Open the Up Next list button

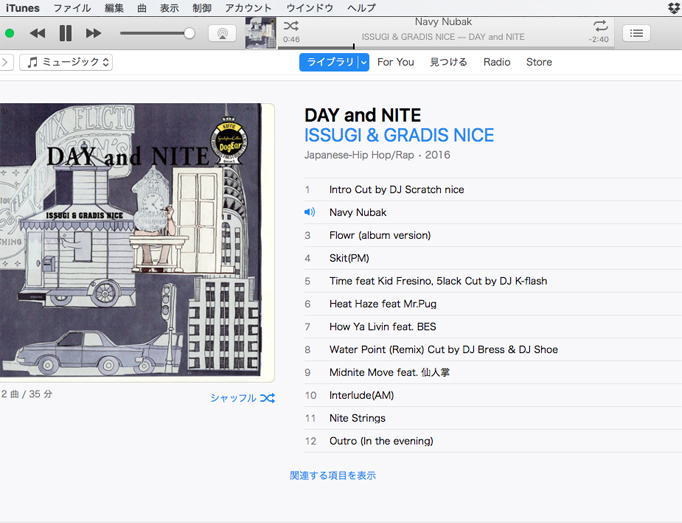pyautogui.click(x=636, y=33)
